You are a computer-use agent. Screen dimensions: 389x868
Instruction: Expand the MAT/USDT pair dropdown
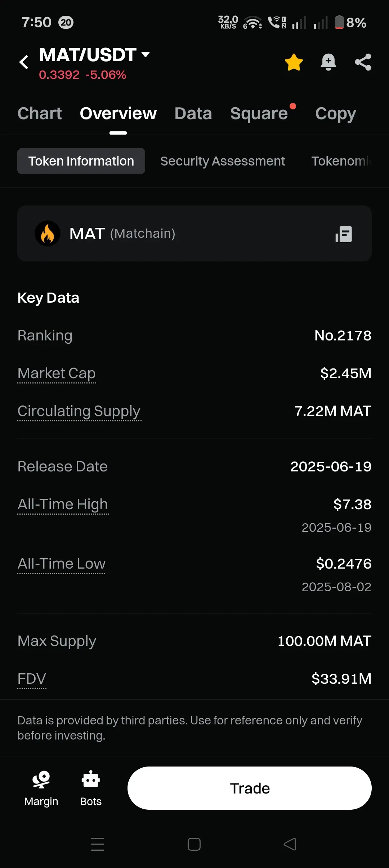[146, 55]
